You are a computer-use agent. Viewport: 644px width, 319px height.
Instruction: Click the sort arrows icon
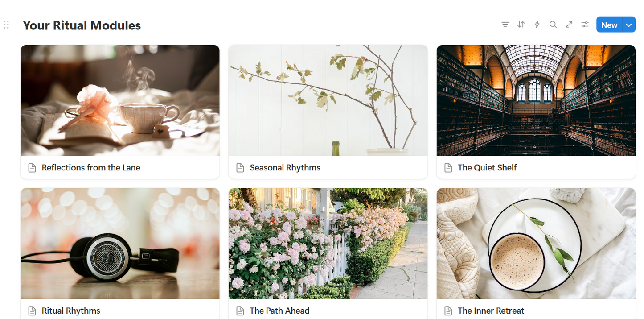point(521,25)
